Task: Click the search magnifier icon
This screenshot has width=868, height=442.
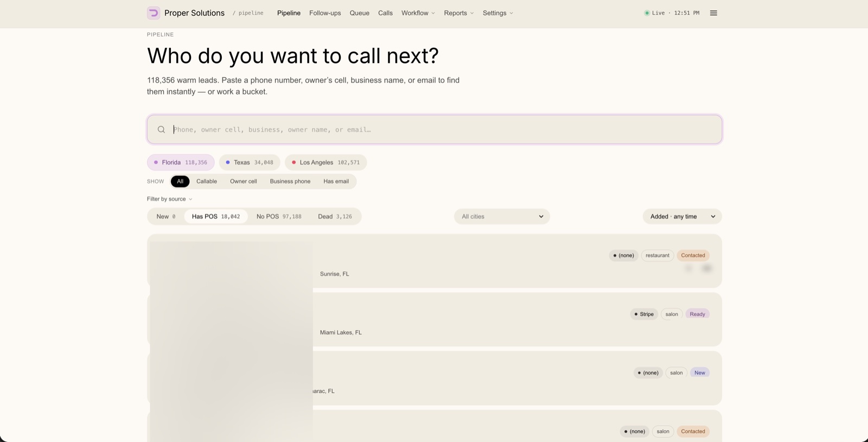Action: [161, 130]
